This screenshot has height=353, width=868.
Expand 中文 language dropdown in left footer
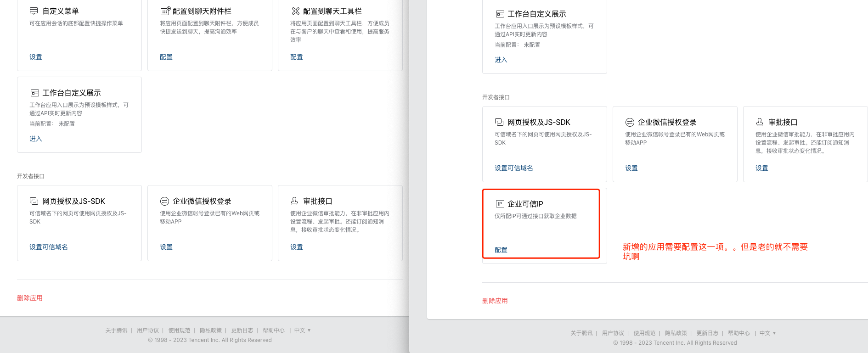click(x=302, y=331)
